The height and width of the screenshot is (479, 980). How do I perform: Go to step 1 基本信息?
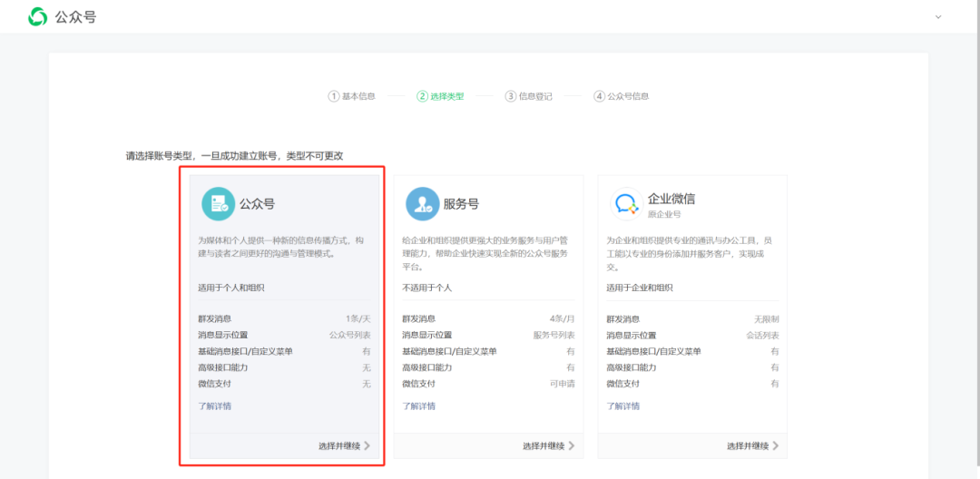click(352, 96)
